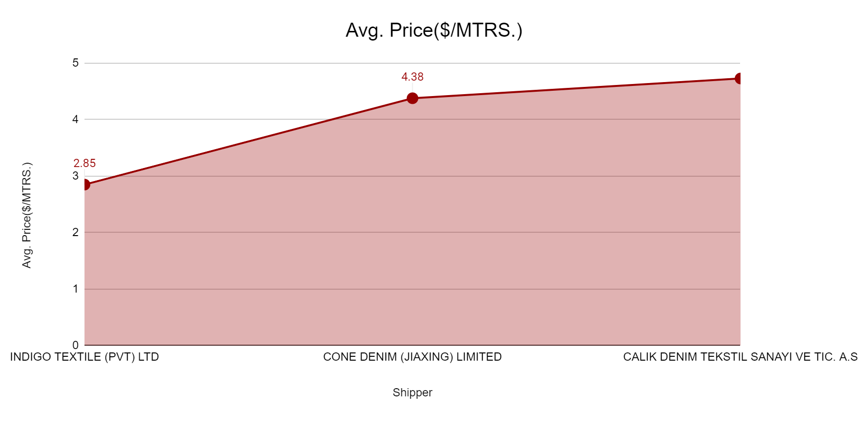Screen dimensions: 868x421
Task: Select the y-axis tick label 3
Action: [75, 176]
